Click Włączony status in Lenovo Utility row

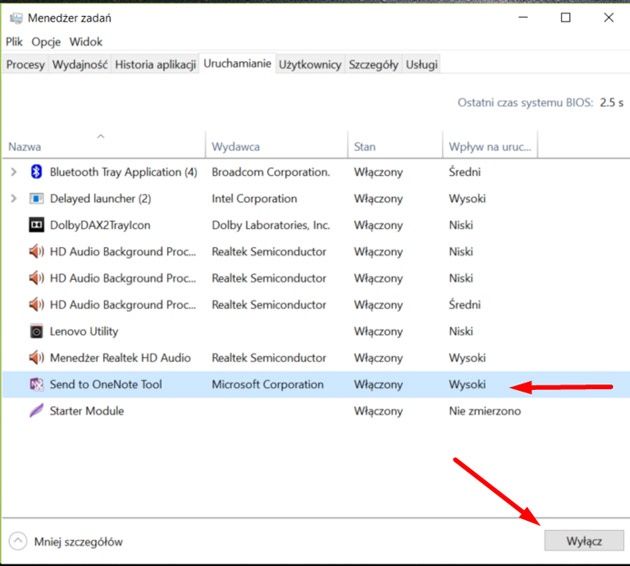(x=378, y=331)
